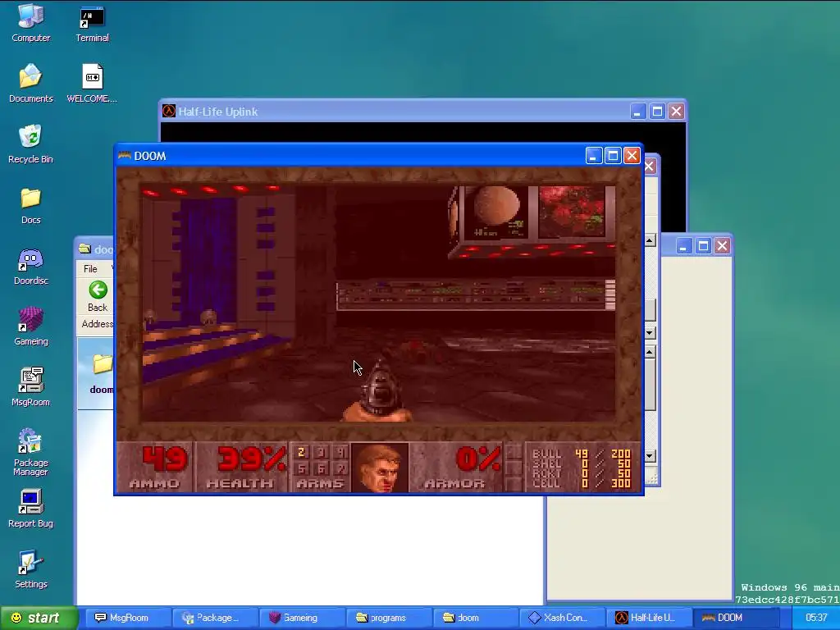Maximize the DOOM window
Screen dimensions: 840x630
(x=613, y=156)
